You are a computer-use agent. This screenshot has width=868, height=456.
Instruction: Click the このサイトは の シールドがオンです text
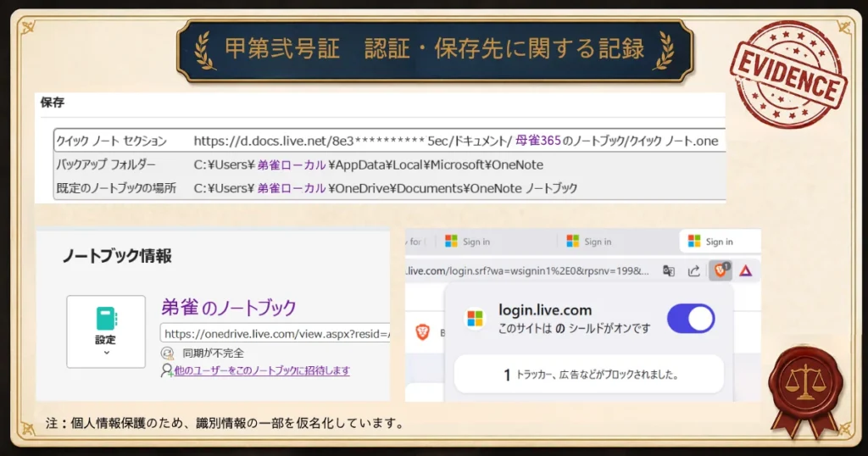coord(574,328)
